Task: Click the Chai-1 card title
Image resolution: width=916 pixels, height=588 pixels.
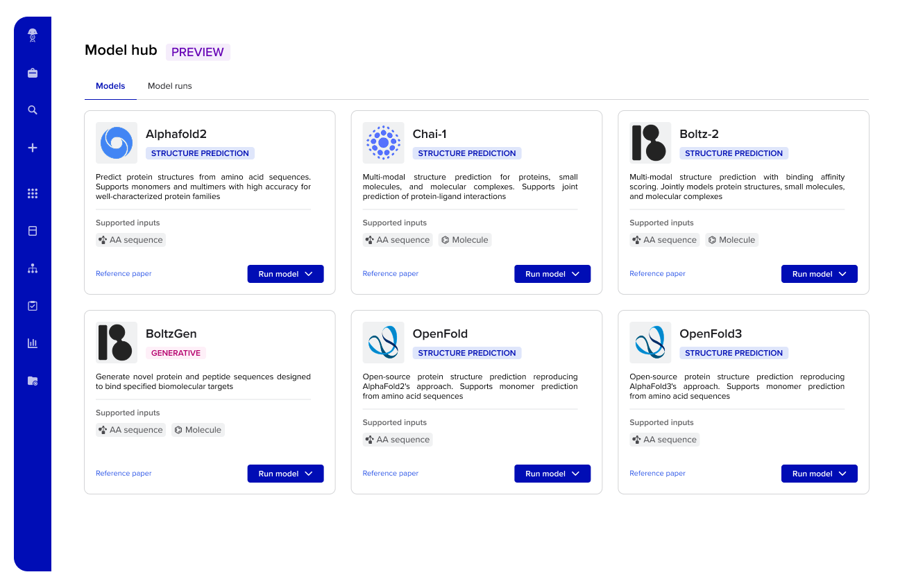Action: click(430, 135)
